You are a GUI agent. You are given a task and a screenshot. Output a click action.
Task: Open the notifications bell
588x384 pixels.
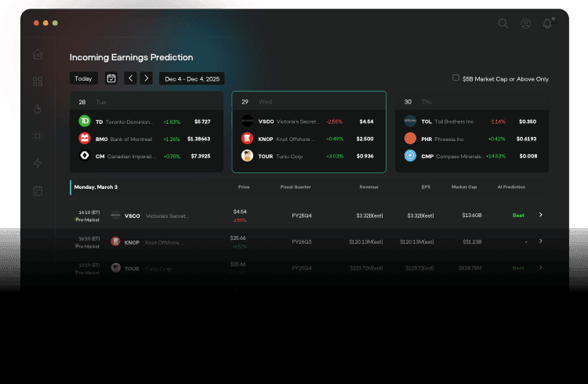tap(547, 24)
